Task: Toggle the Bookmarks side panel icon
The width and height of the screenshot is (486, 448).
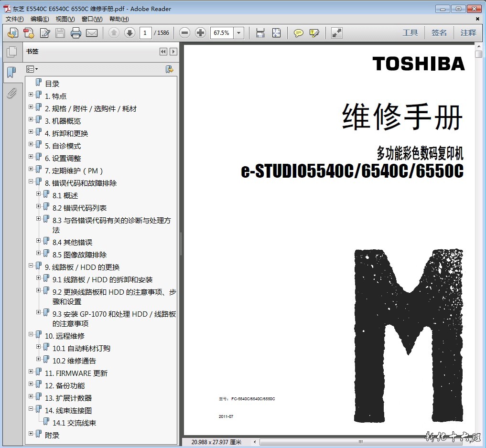Action: [x=11, y=73]
